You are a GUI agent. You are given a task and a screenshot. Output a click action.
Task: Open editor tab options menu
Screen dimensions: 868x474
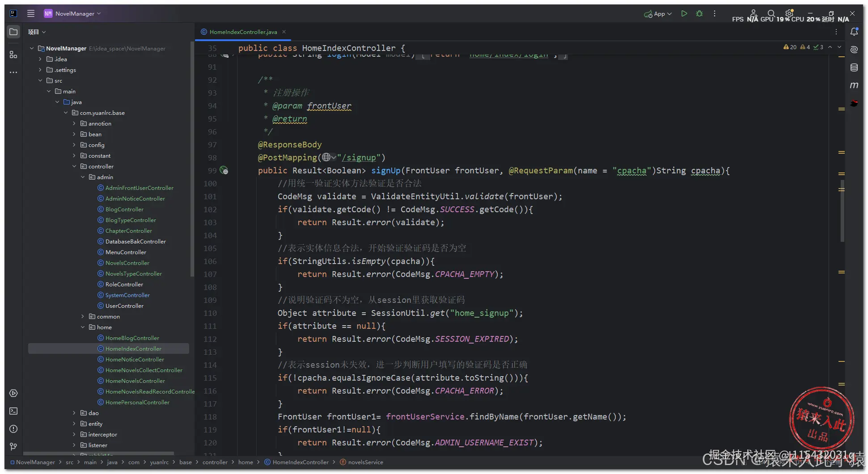836,32
